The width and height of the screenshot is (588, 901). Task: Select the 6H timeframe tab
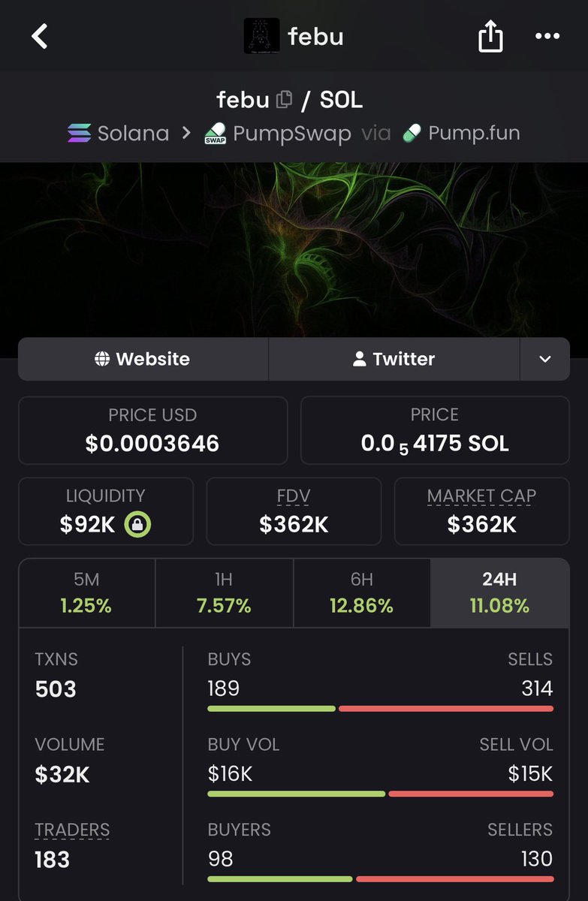(362, 592)
